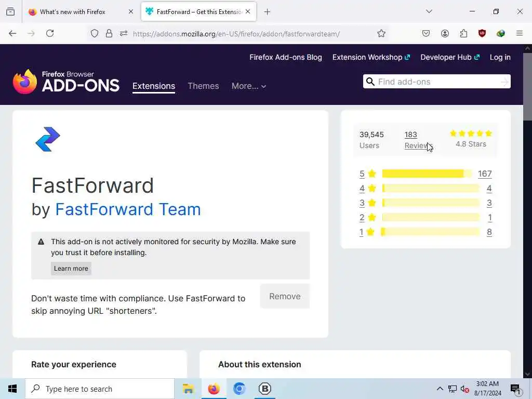532x399 pixels.
Task: Bookmark this page with the star icon
Action: coord(381,33)
